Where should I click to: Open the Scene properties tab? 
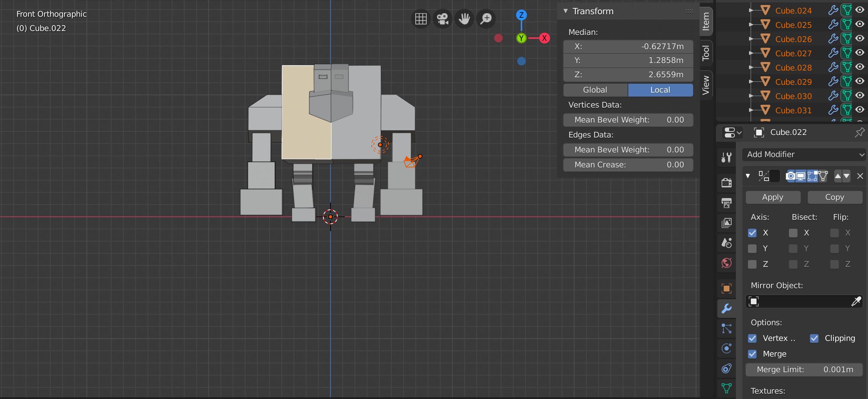[x=727, y=243]
